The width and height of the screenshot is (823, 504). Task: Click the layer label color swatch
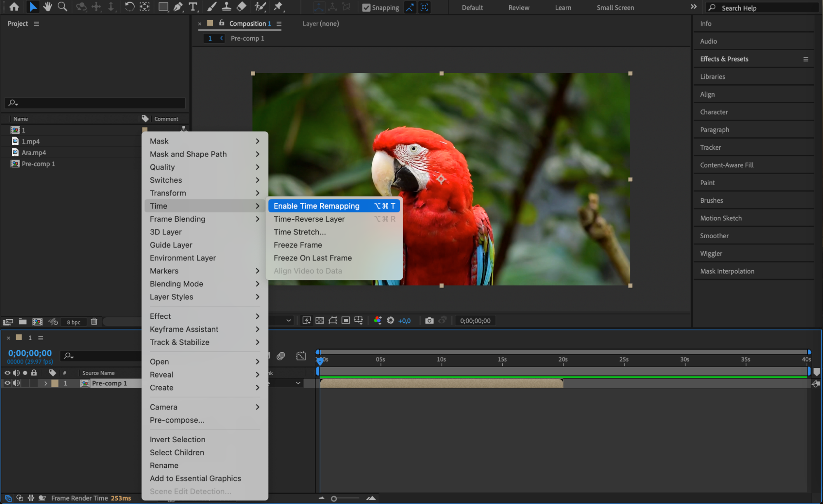tap(55, 383)
